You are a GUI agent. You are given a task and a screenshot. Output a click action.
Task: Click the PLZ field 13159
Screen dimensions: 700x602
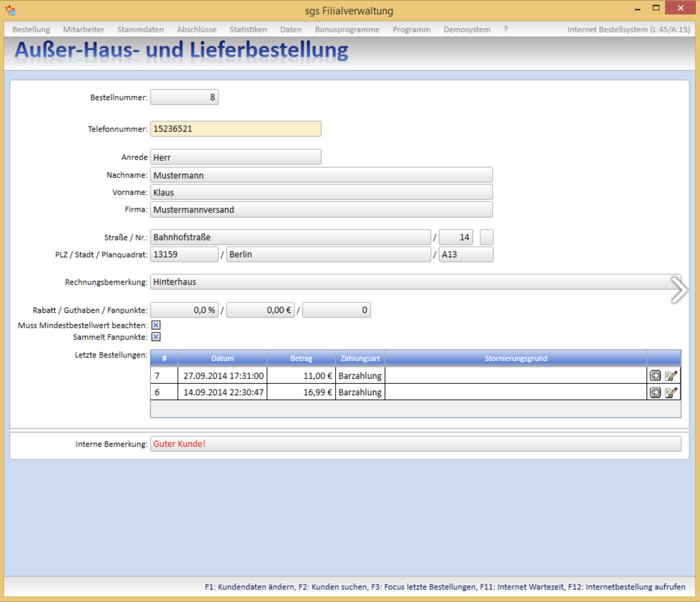coord(184,254)
